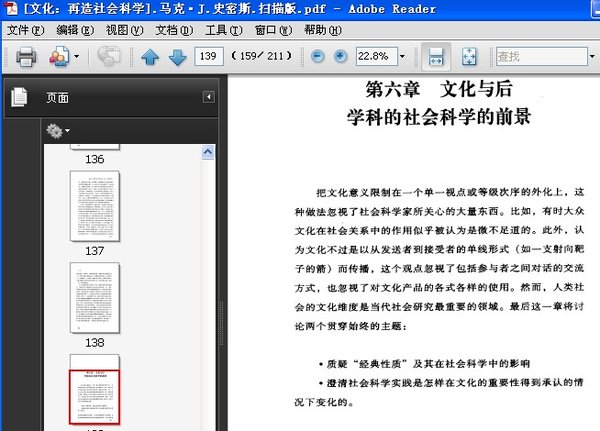This screenshot has height=431, width=600.
Task: Open the 文档(D) menu
Action: (x=174, y=30)
